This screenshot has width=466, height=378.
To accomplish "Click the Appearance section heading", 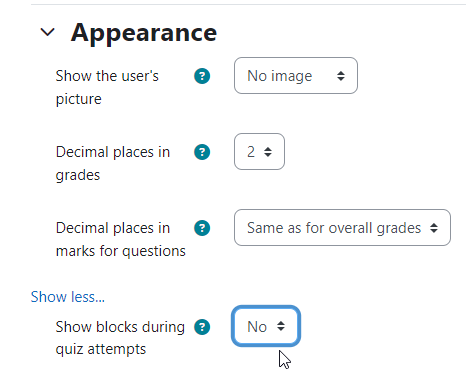I will (x=144, y=33).
